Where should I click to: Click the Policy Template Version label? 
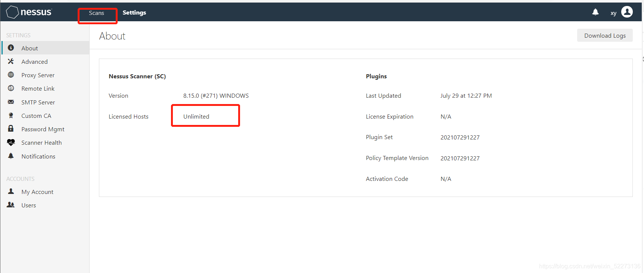[x=397, y=158]
